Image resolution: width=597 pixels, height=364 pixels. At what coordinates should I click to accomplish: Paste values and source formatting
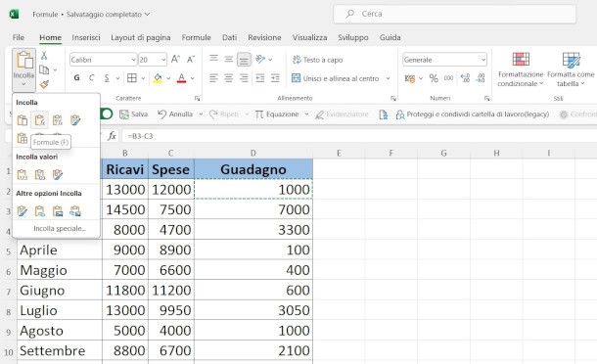pos(58,175)
